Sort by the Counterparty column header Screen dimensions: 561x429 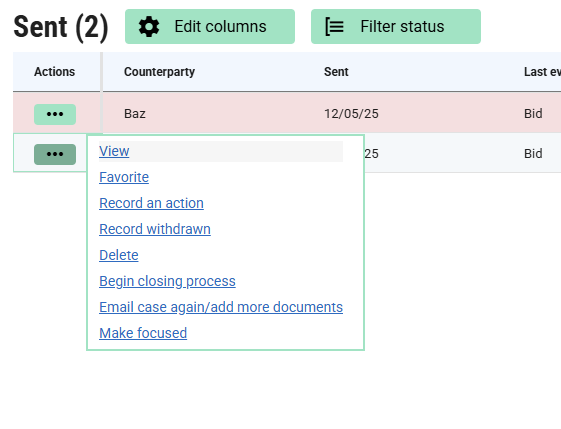point(159,72)
